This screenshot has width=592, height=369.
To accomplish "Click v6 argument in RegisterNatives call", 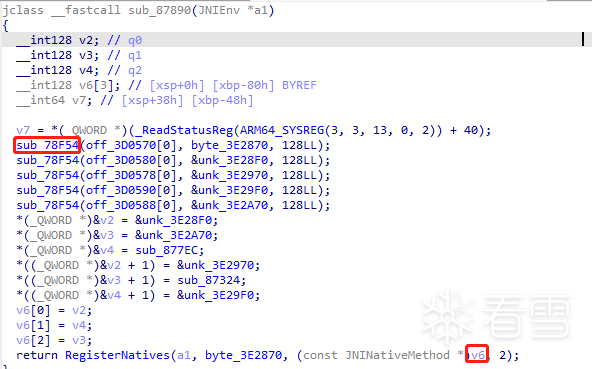I will point(478,355).
